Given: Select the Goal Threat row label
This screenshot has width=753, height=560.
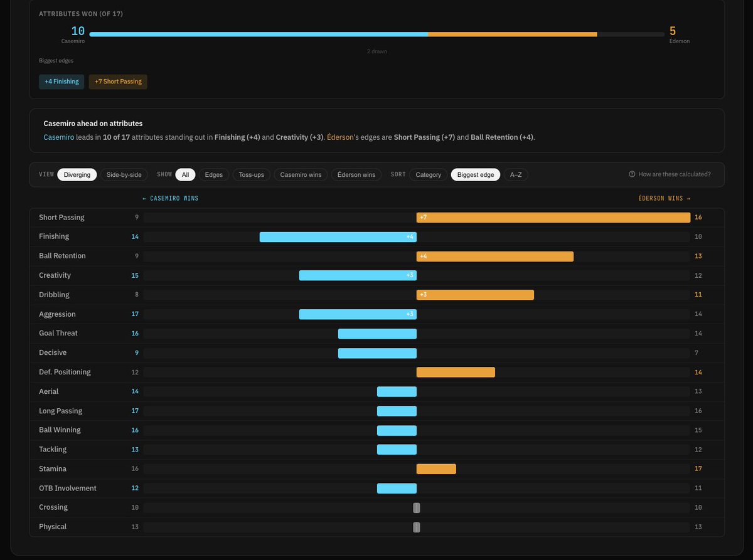Looking at the screenshot, I should click(x=58, y=333).
